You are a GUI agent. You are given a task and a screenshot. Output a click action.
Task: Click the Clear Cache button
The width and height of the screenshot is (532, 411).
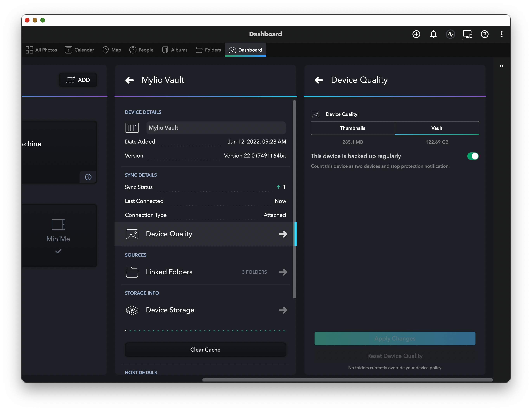click(205, 350)
